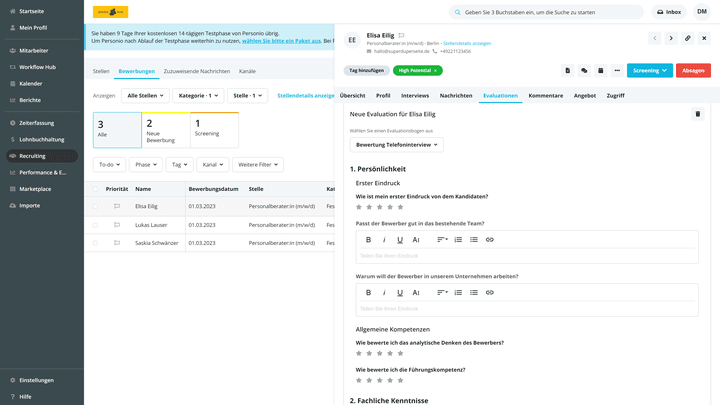
Task: Delete the new evaluation with trash icon
Action: (x=698, y=114)
